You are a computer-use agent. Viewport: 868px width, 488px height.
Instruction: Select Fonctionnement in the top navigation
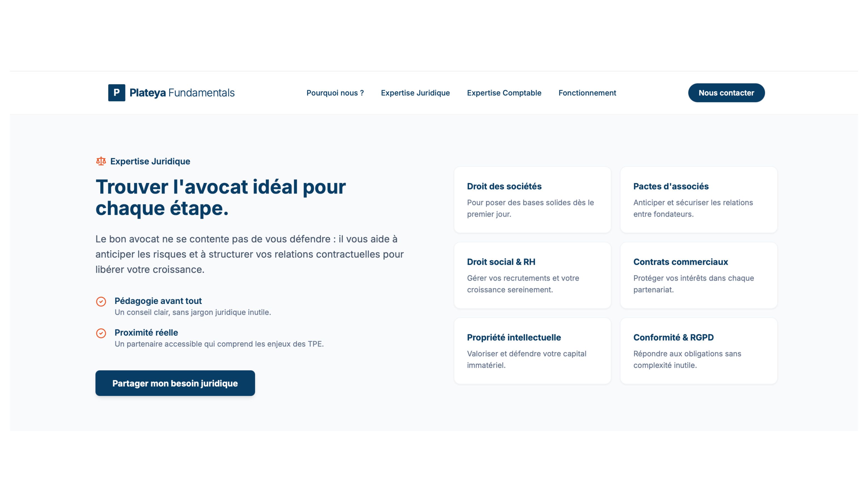click(x=587, y=93)
